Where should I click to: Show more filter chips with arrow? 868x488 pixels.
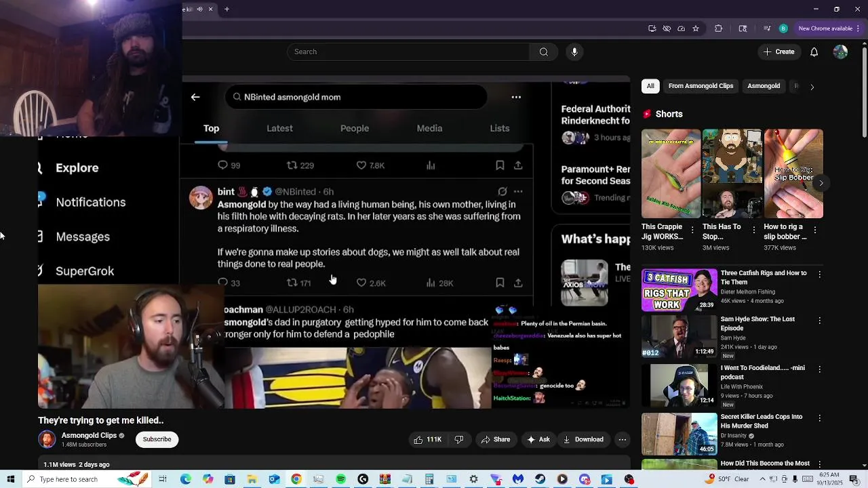pos(812,87)
